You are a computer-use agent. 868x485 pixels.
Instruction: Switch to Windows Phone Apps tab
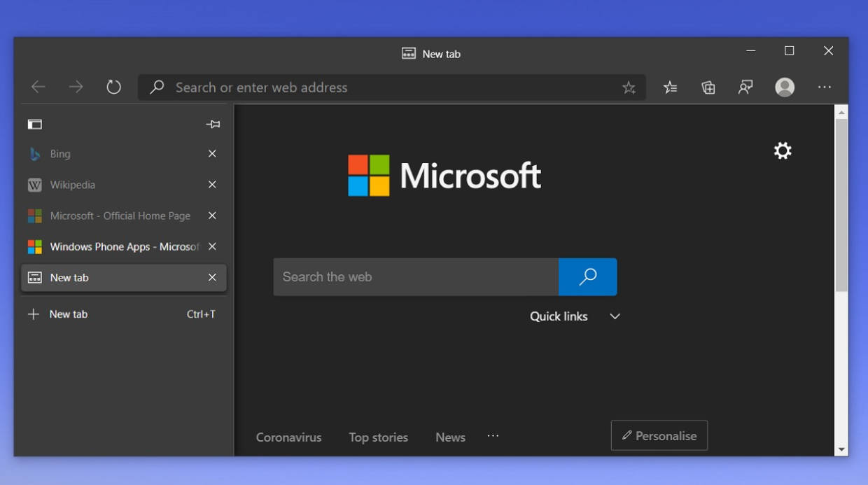pos(124,246)
